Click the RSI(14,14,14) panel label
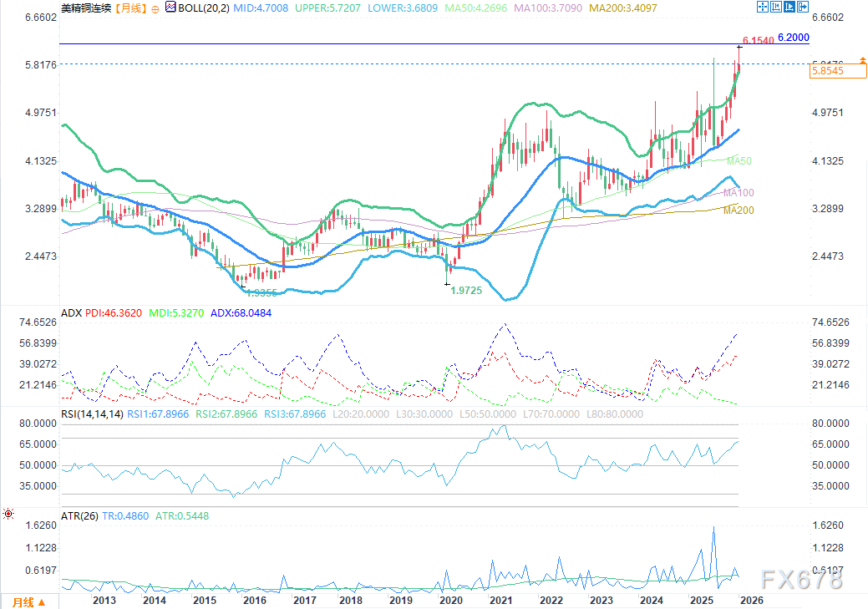This screenshot has height=609, width=868. (92, 414)
